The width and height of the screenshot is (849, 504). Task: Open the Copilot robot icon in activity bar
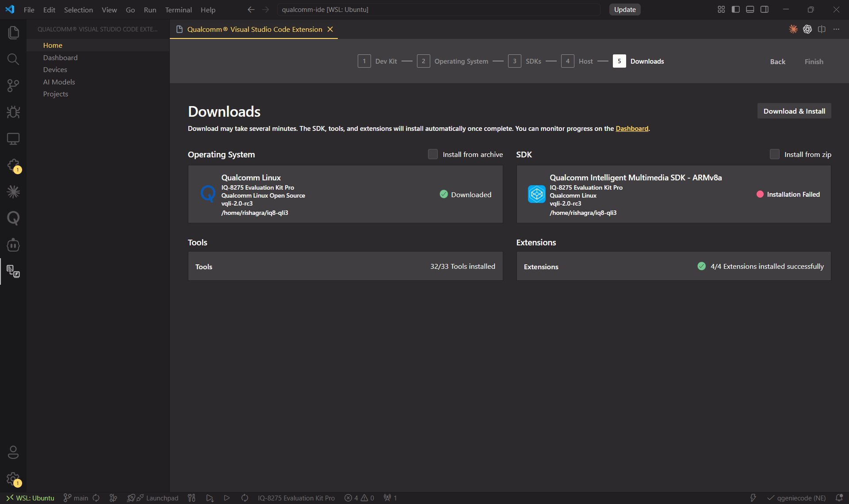13,244
